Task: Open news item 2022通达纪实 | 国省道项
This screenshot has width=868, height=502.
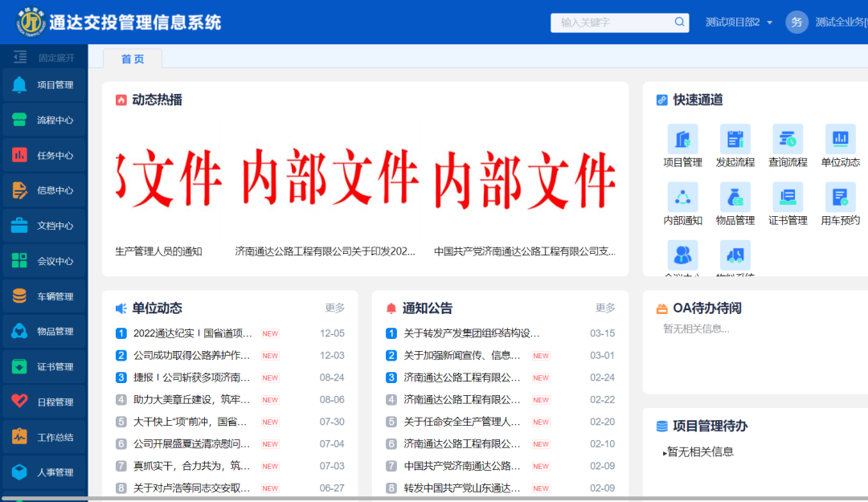Action: pos(193,333)
